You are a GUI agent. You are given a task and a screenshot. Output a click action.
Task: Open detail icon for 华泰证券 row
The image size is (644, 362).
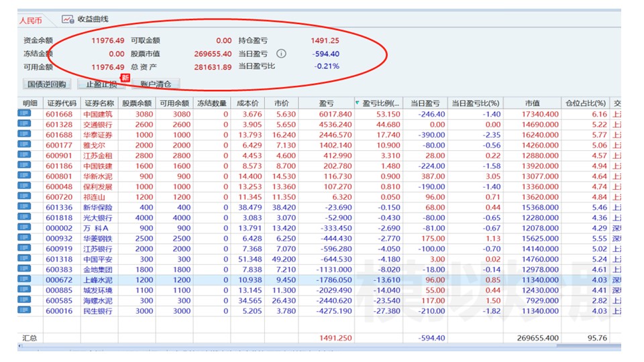point(24,134)
